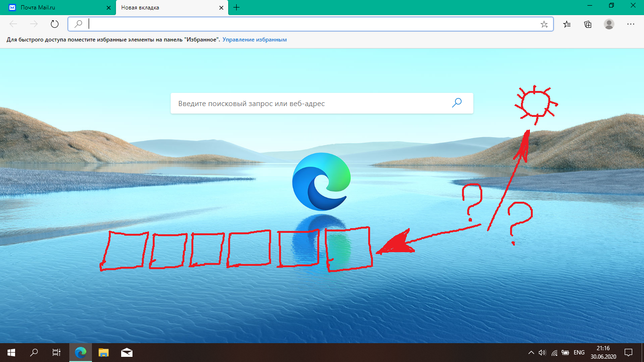Screen dimensions: 644x362
Task: Open File Explorer from taskbar
Action: (x=104, y=352)
